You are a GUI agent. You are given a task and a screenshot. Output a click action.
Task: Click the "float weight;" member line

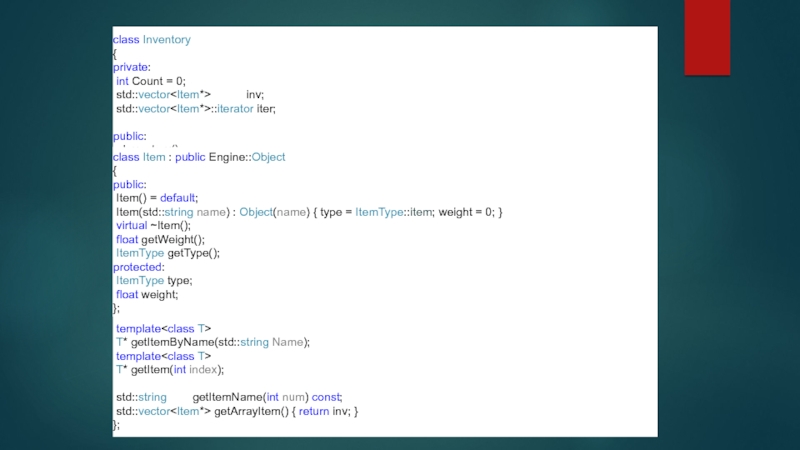(x=147, y=295)
